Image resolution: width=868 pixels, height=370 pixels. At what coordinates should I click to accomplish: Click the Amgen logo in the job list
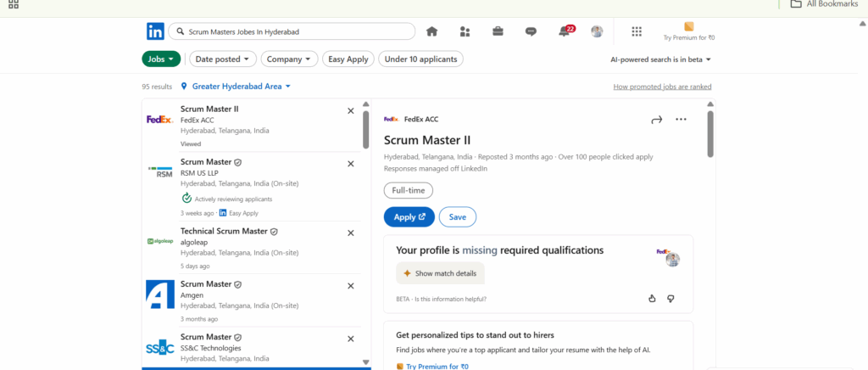(x=160, y=294)
